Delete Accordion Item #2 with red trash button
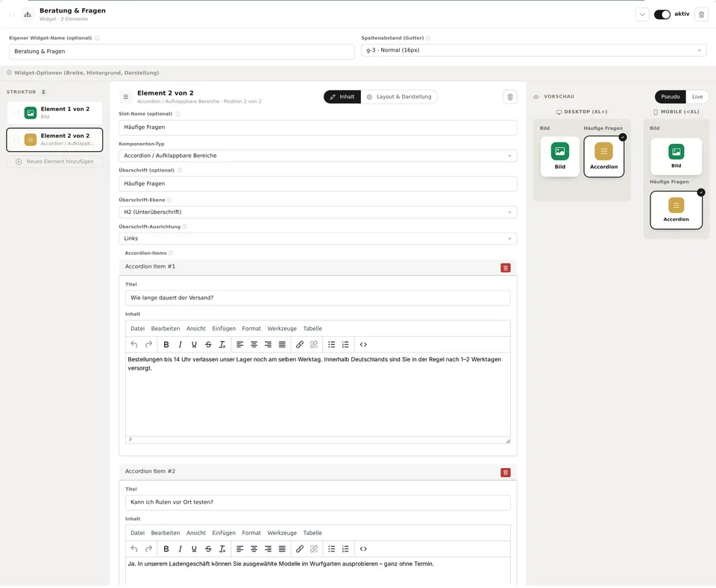This screenshot has width=716, height=588. [506, 472]
